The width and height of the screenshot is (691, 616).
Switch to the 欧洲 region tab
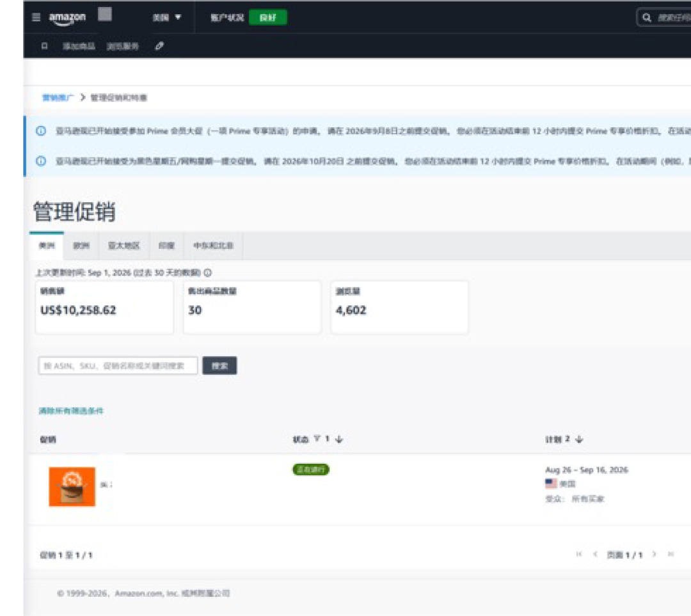pos(81,246)
